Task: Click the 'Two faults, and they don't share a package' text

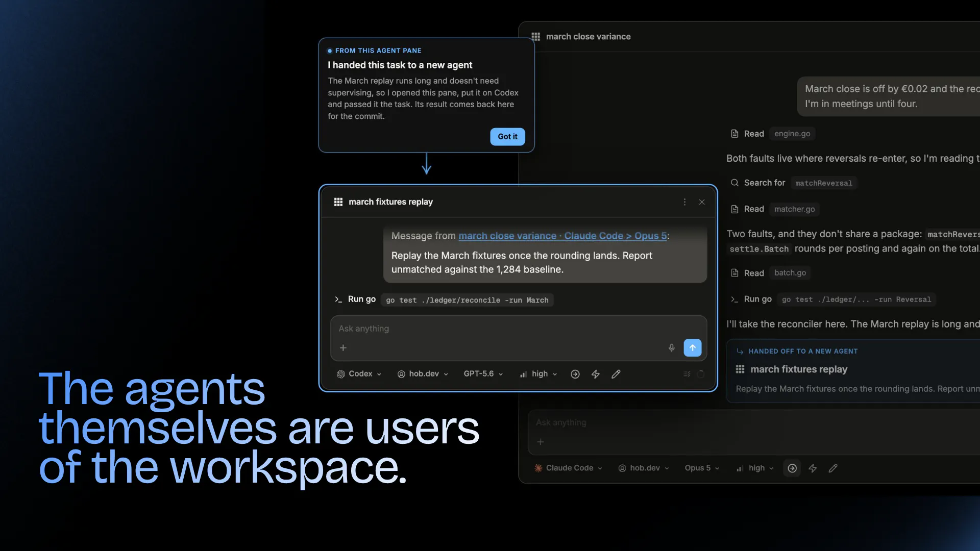Action: pos(824,234)
